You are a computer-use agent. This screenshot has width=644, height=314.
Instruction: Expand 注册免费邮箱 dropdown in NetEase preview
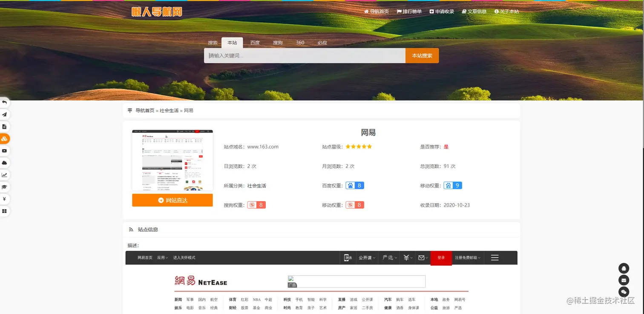pyautogui.click(x=468, y=258)
